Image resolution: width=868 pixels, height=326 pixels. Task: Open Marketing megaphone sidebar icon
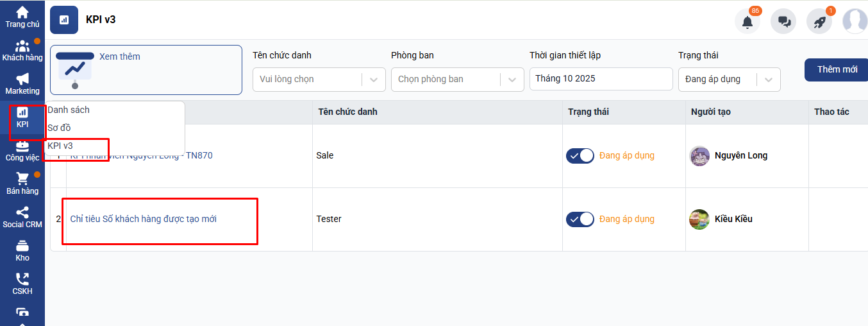[22, 80]
